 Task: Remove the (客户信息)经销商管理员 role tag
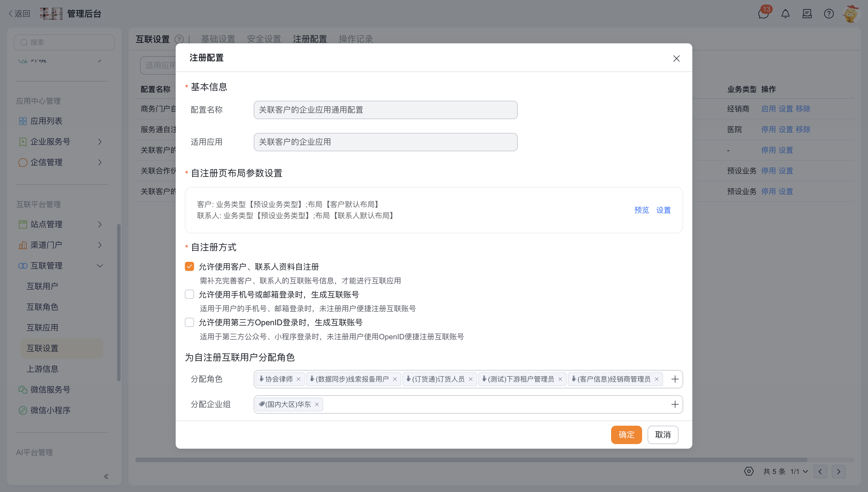click(x=656, y=379)
